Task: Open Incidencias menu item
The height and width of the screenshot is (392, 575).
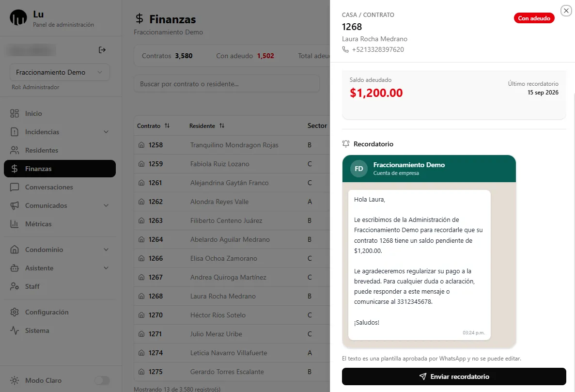Action: 60,132
